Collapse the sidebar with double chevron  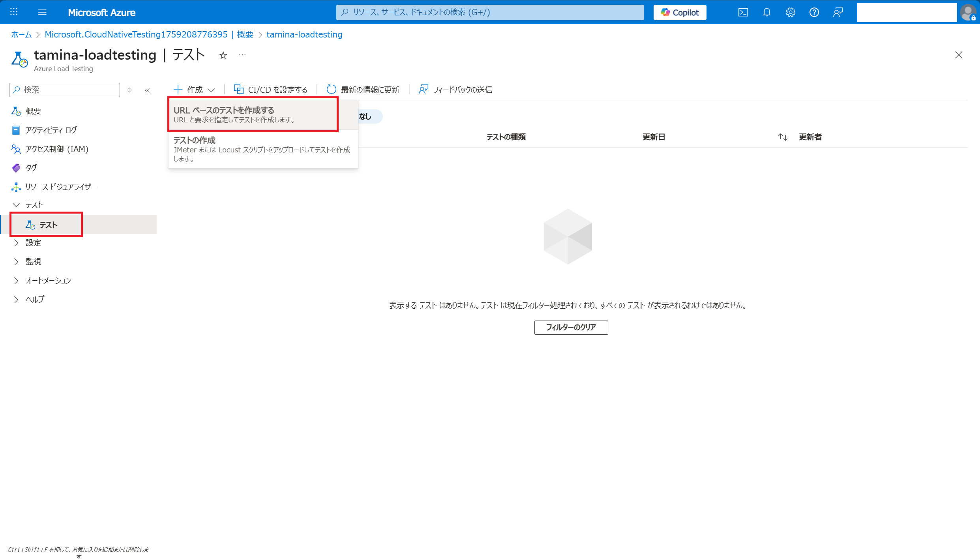pyautogui.click(x=147, y=90)
